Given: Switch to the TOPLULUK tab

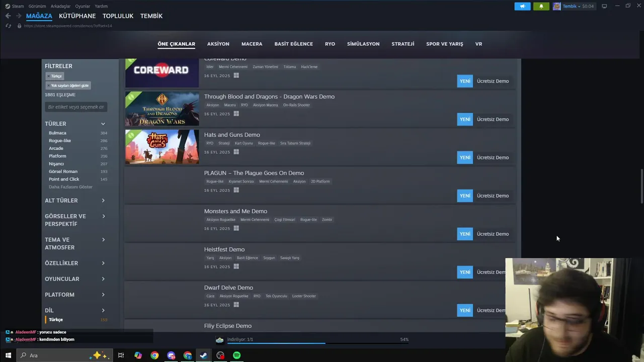Looking at the screenshot, I should click(118, 16).
